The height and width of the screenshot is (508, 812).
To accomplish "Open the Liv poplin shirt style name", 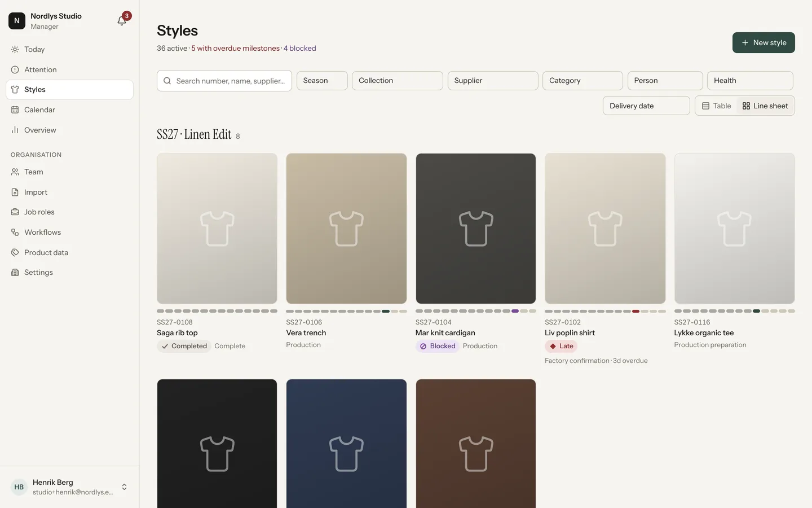I will pyautogui.click(x=570, y=333).
